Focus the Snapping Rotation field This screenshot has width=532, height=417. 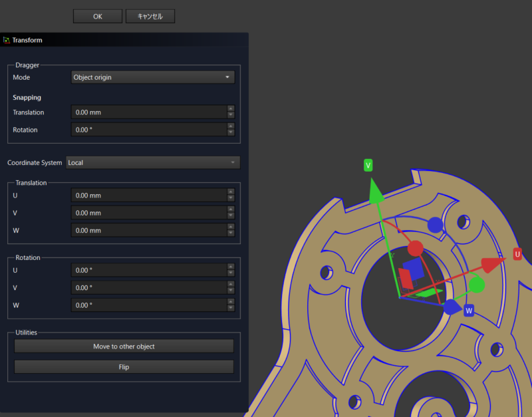tap(149, 130)
